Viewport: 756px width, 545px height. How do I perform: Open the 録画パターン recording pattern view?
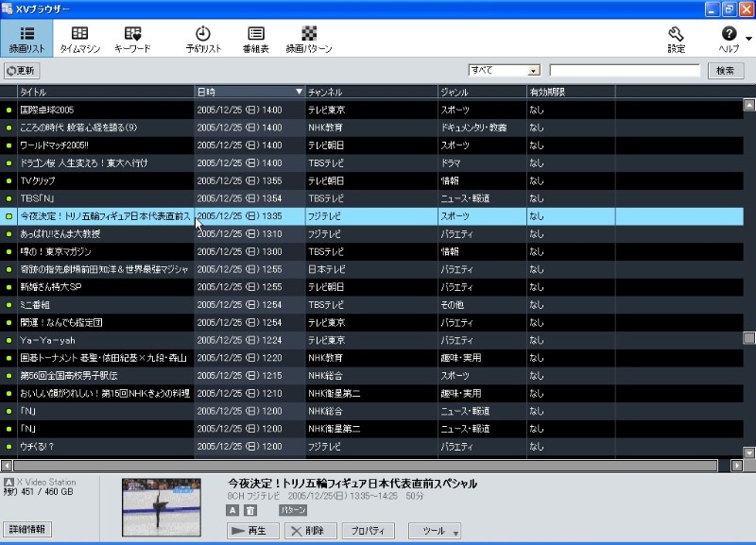click(x=309, y=39)
